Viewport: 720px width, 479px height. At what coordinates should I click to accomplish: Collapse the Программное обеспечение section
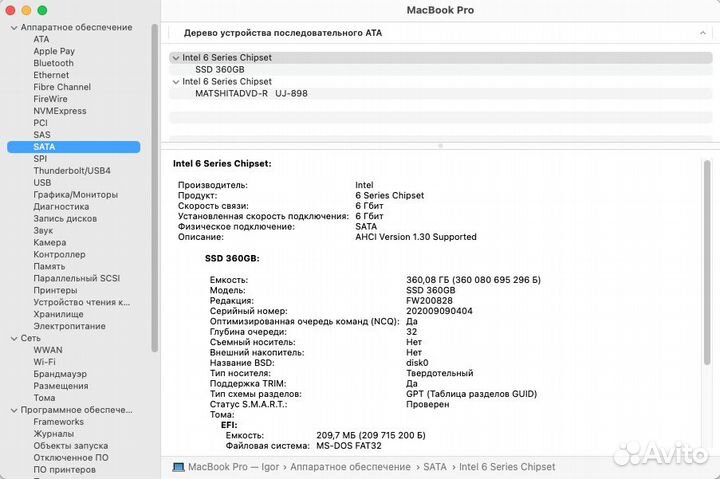(14, 410)
